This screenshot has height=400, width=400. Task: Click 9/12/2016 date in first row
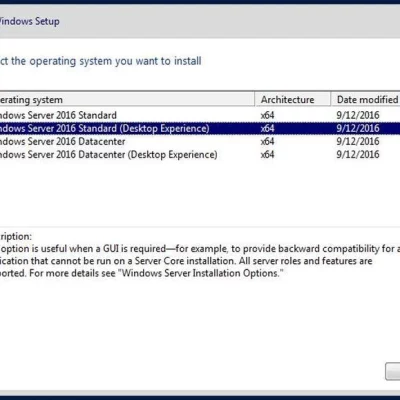pos(358,115)
